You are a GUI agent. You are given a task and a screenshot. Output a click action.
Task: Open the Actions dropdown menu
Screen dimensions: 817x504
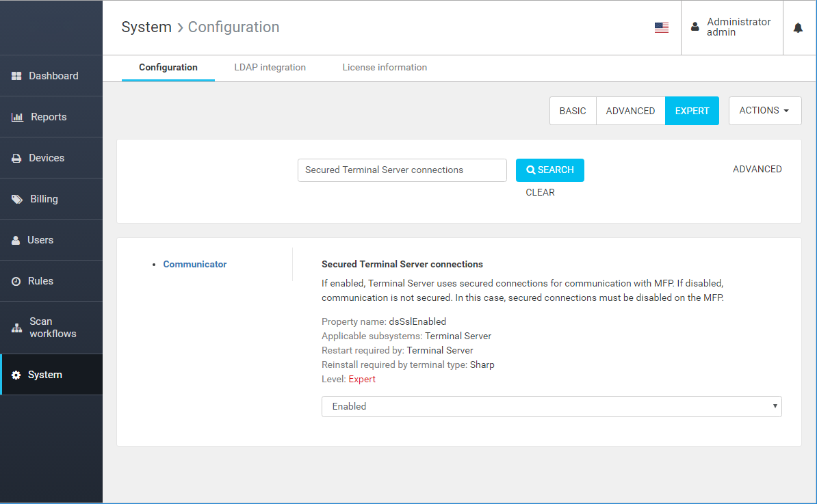coord(764,111)
